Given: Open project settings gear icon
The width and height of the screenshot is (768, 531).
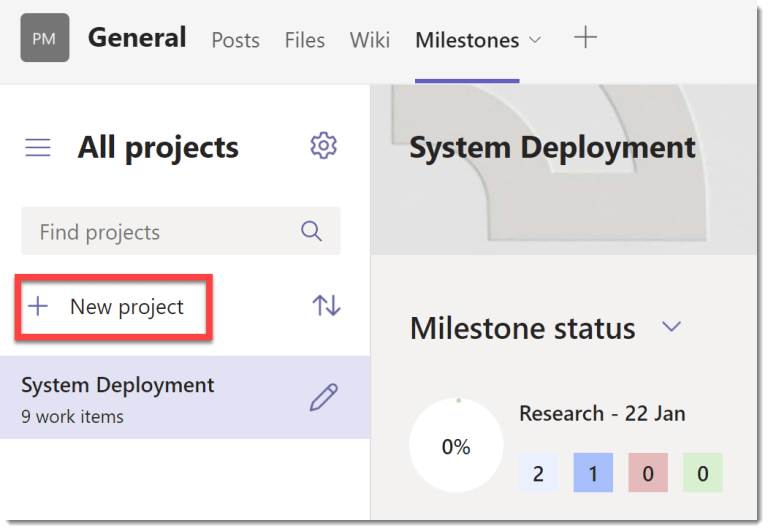Looking at the screenshot, I should [323, 146].
